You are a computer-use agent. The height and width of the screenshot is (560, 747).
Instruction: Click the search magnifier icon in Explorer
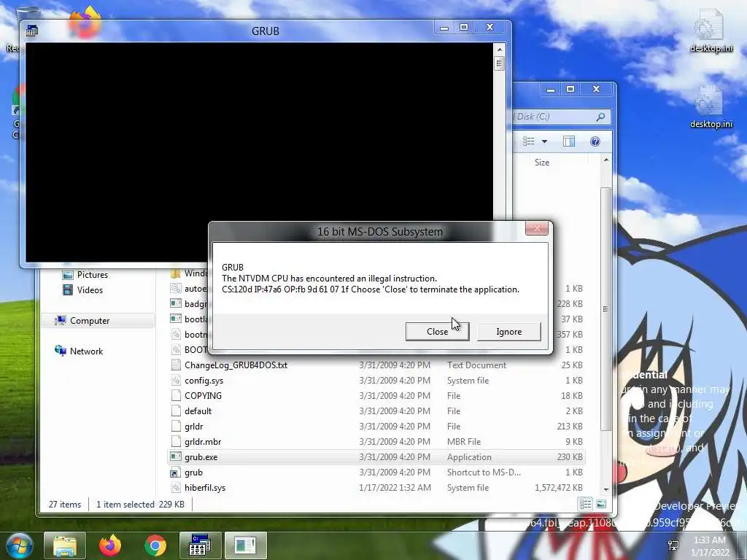click(601, 116)
